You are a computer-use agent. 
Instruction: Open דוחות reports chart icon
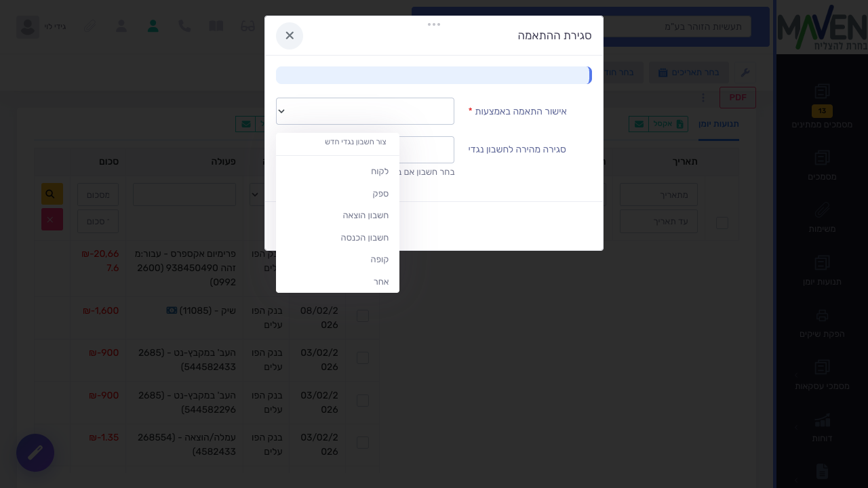[822, 420]
